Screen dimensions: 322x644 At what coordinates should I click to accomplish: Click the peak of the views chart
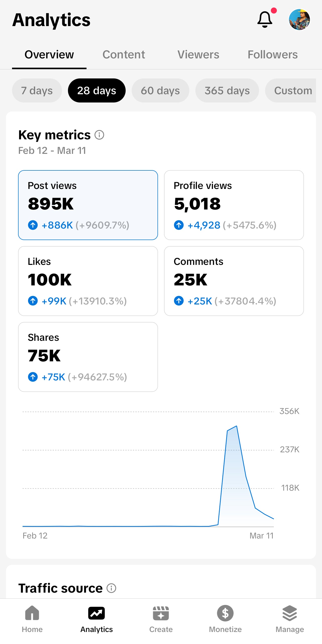pos(236,426)
